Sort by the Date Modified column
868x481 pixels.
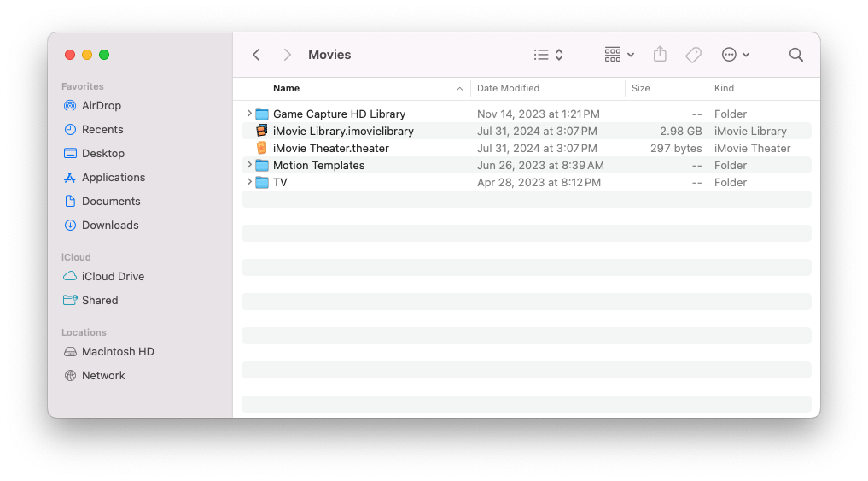tap(508, 88)
